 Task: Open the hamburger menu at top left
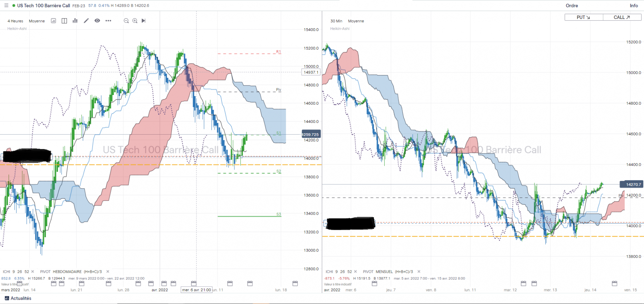click(6, 5)
